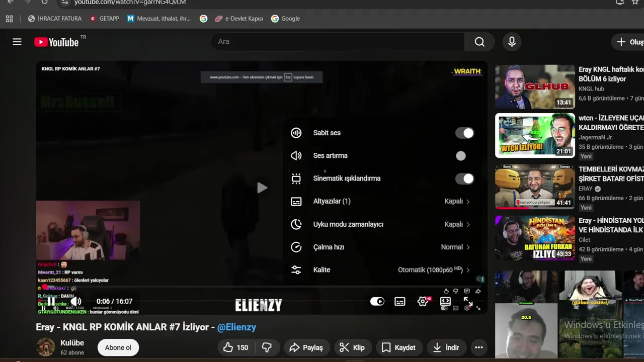Click the Altyazılar captions icon in menu
The height and width of the screenshot is (362, 644).
coord(296,201)
